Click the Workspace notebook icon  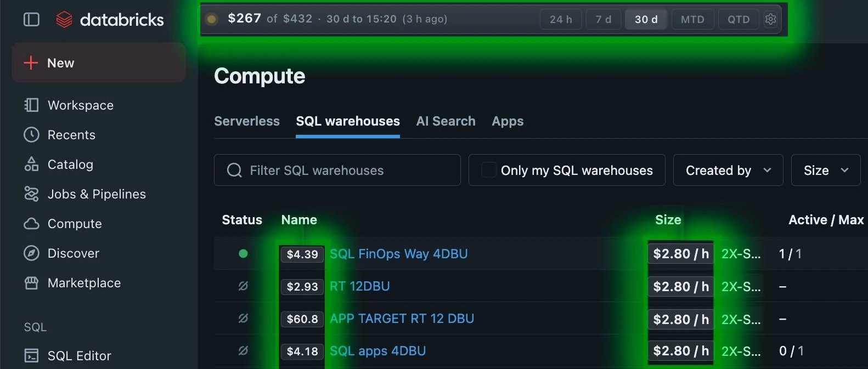tap(31, 105)
